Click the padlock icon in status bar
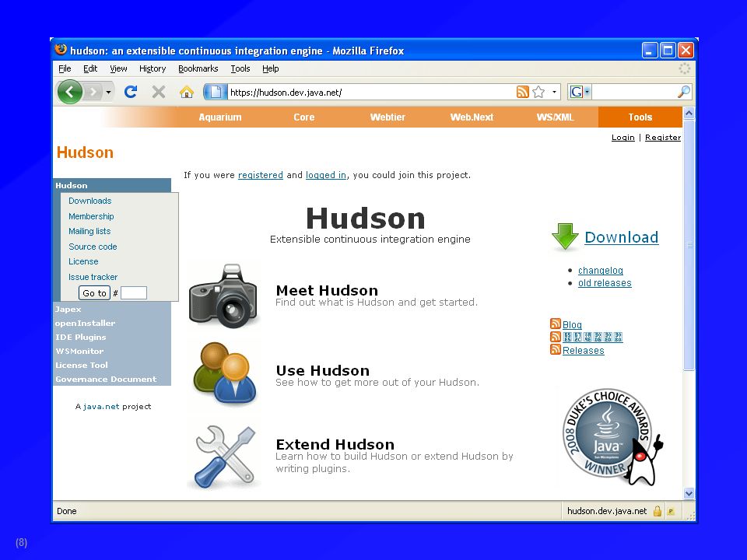This screenshot has width=747, height=560. (658, 511)
